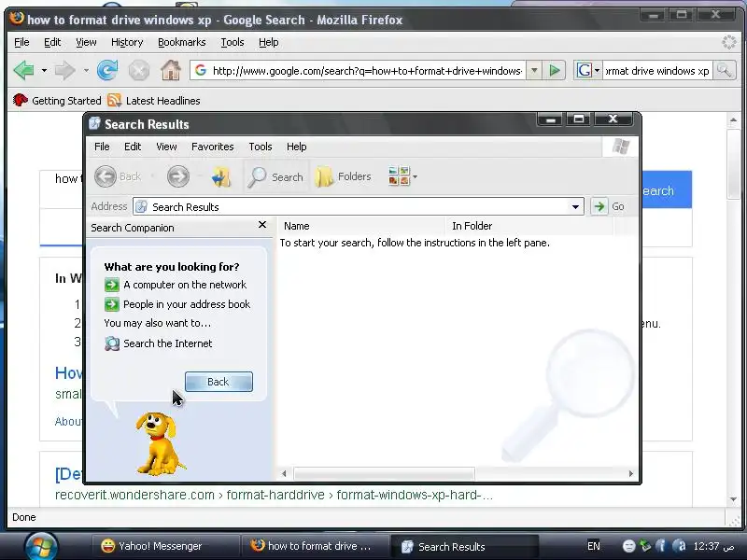Image resolution: width=747 pixels, height=560 pixels.
Task: Open Favorites menu in Search Results window
Action: pos(213,147)
